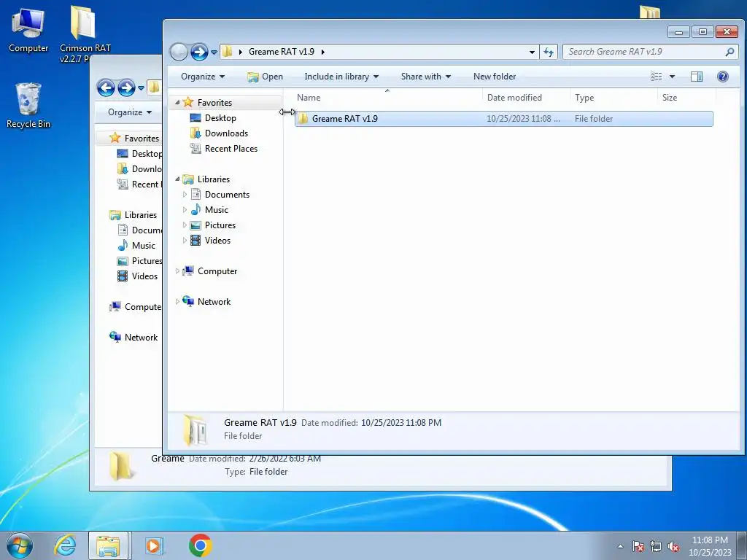Screen dimensions: 747x560
Task: Click Windows Explorer taskbar button
Action: pyautogui.click(x=108, y=545)
